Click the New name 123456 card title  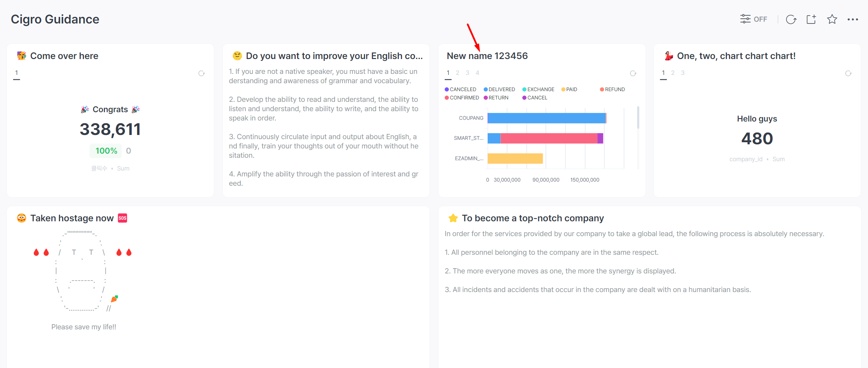(x=487, y=56)
